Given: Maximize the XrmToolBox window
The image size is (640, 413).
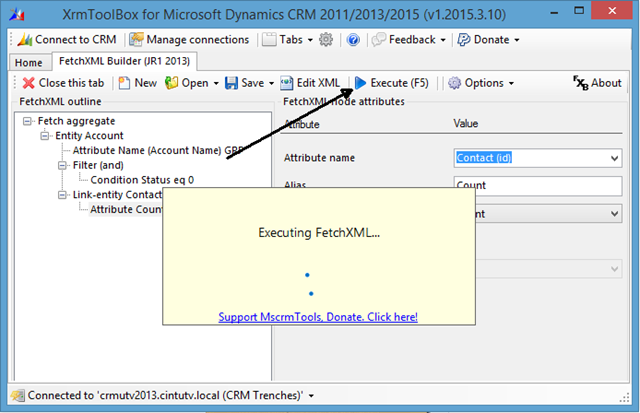Looking at the screenshot, I should pyautogui.click(x=579, y=11).
